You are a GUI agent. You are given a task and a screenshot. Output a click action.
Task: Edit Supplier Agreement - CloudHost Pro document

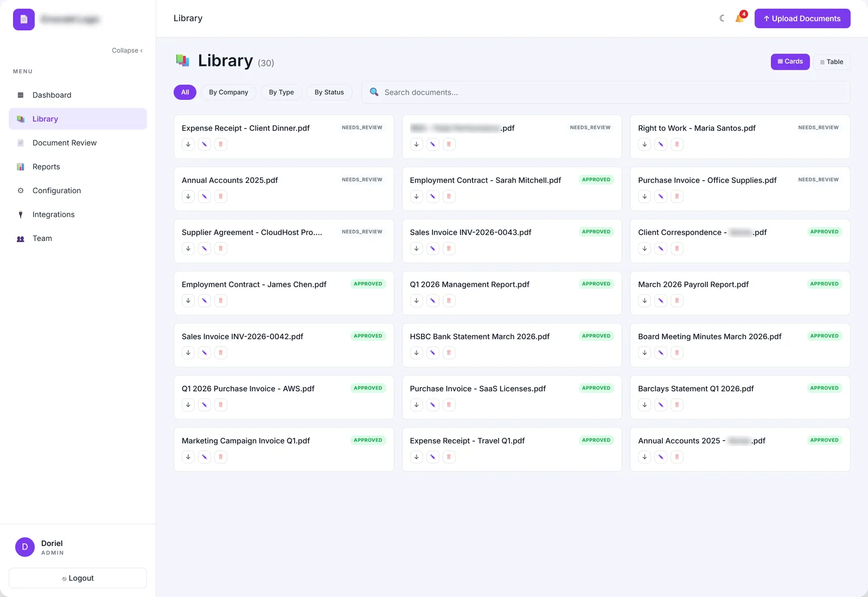[x=205, y=249]
